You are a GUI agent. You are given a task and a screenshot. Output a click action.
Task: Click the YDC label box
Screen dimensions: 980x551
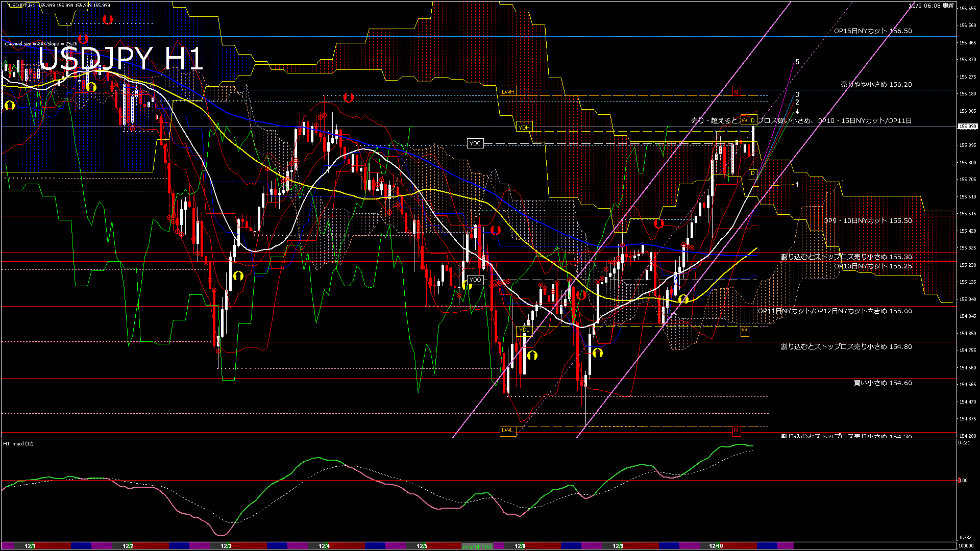(476, 143)
